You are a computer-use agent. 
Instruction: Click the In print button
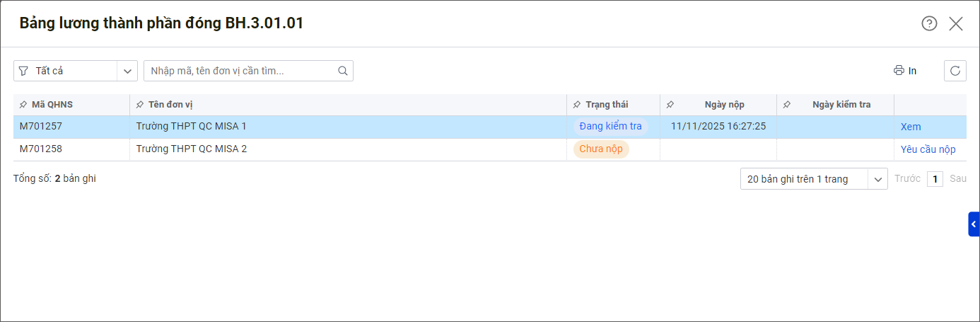pyautogui.click(x=905, y=71)
